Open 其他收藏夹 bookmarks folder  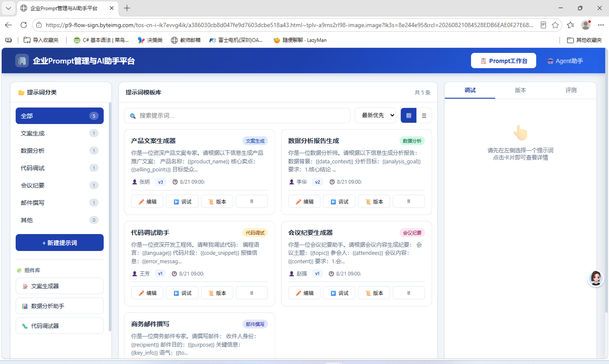(584, 40)
